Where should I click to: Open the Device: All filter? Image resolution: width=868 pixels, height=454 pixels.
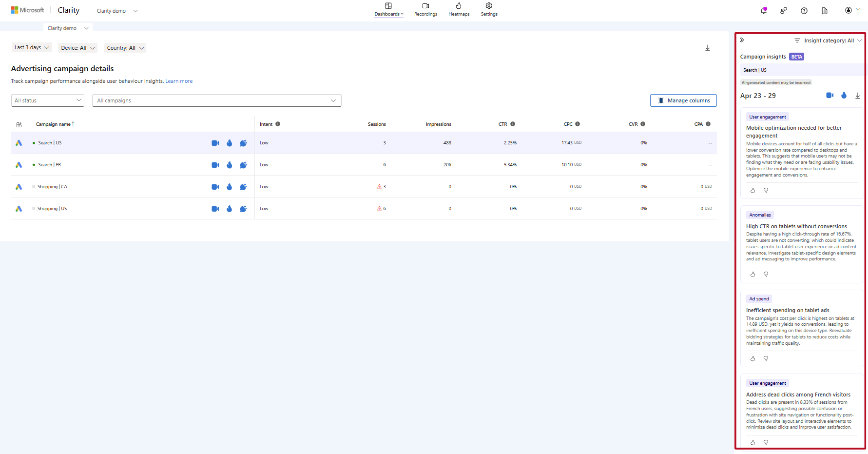click(x=77, y=48)
